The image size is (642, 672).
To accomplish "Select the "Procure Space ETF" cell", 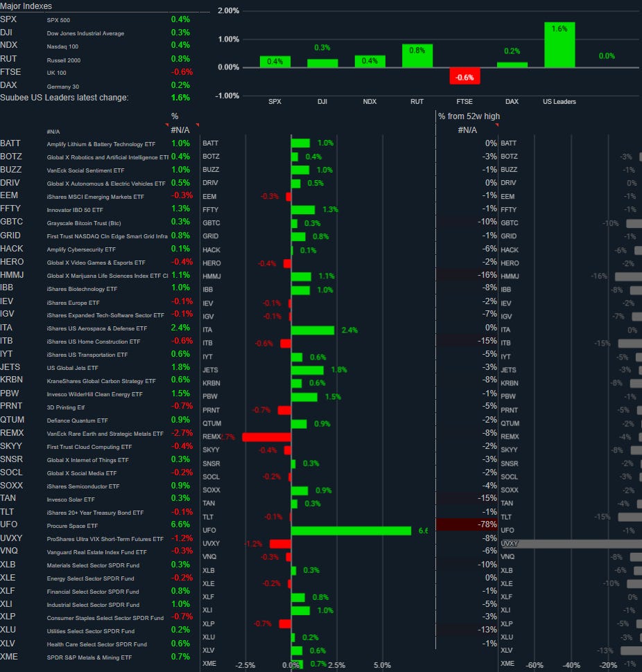I will (x=72, y=527).
